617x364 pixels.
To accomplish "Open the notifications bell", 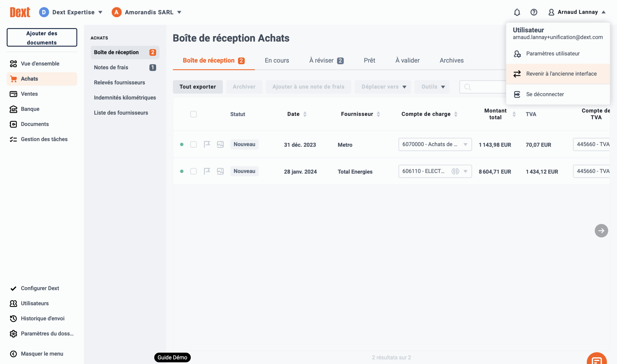I will (517, 12).
